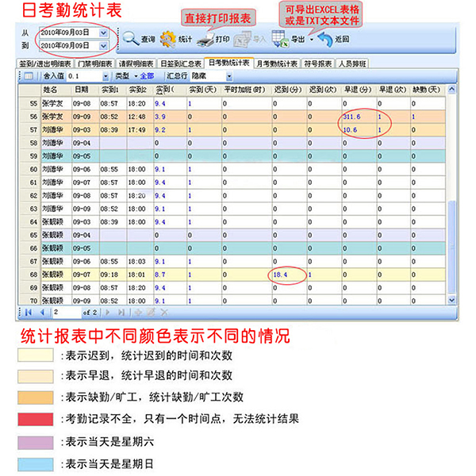Click the 缺勤 value 1 in row 56
This screenshot has height=476, width=476.
[428, 117]
